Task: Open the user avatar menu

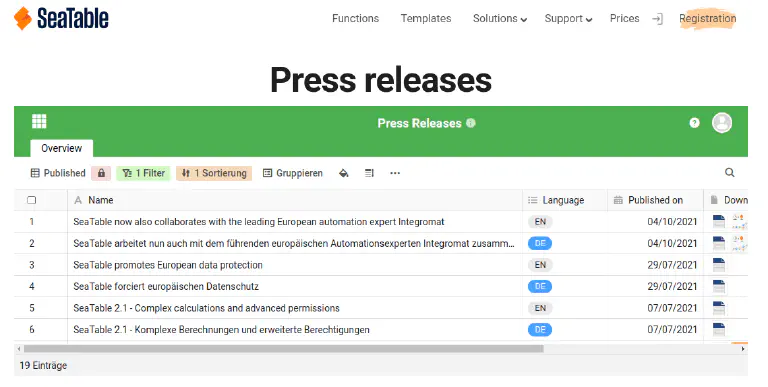Action: [722, 122]
